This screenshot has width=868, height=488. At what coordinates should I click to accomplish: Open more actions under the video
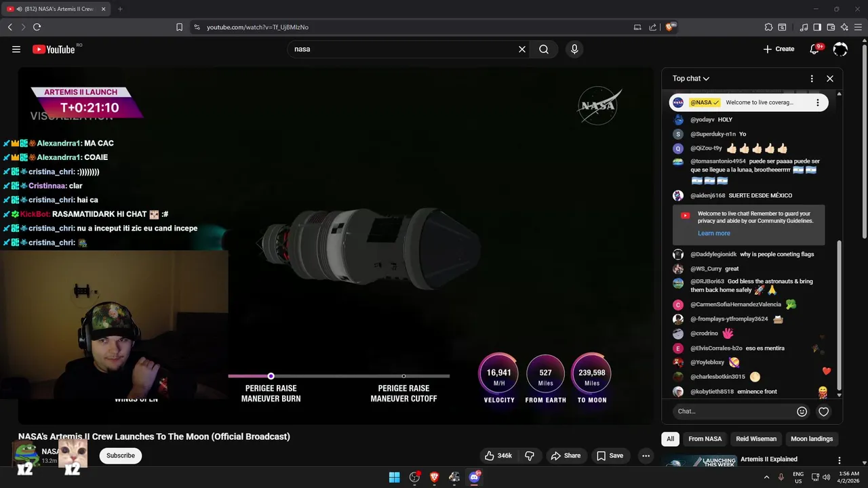(646, 455)
